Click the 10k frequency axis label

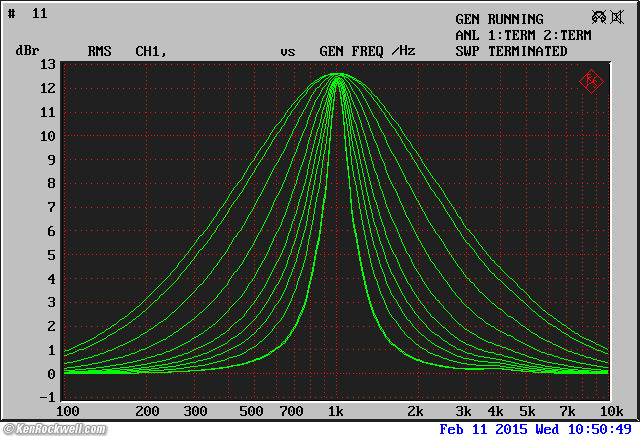click(612, 411)
